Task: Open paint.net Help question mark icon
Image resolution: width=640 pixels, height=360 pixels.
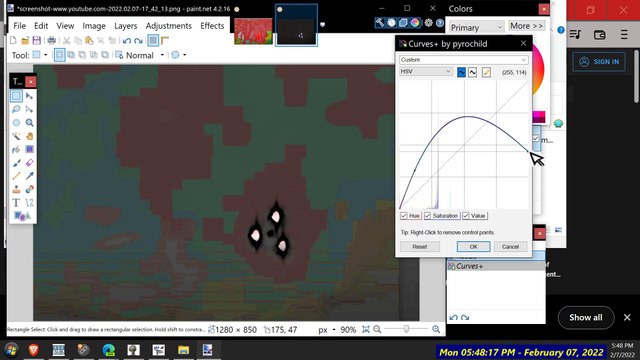Action: [440, 23]
